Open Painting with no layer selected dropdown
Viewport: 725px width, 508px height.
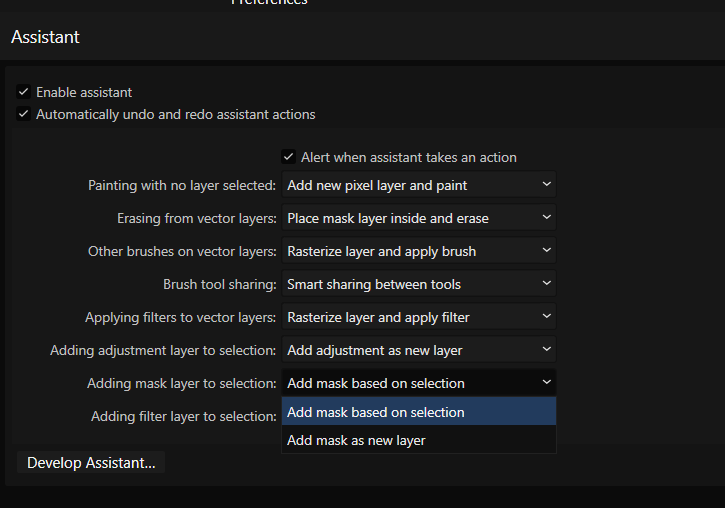[x=418, y=185]
